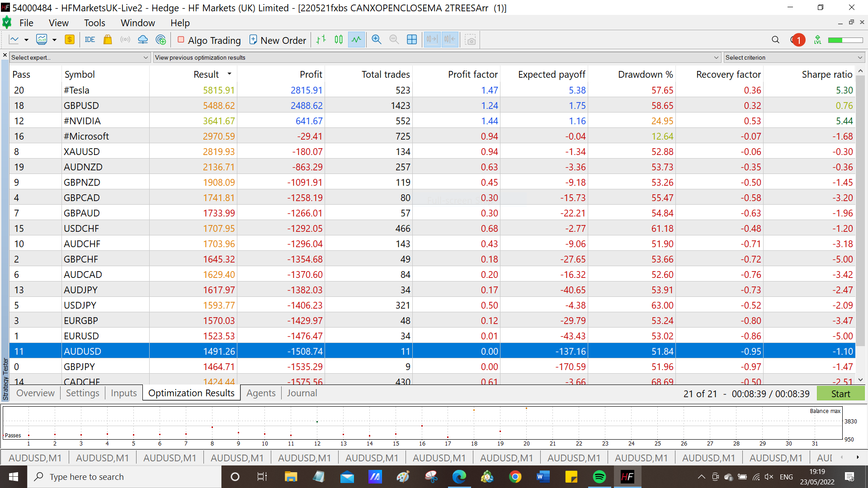Switch to bar chart type

point(321,40)
